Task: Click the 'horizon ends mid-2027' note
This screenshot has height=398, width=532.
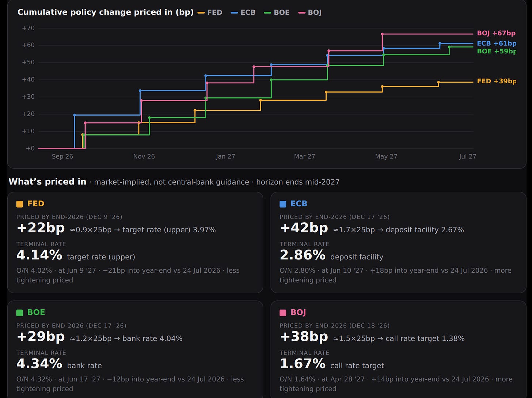Action: point(298,182)
